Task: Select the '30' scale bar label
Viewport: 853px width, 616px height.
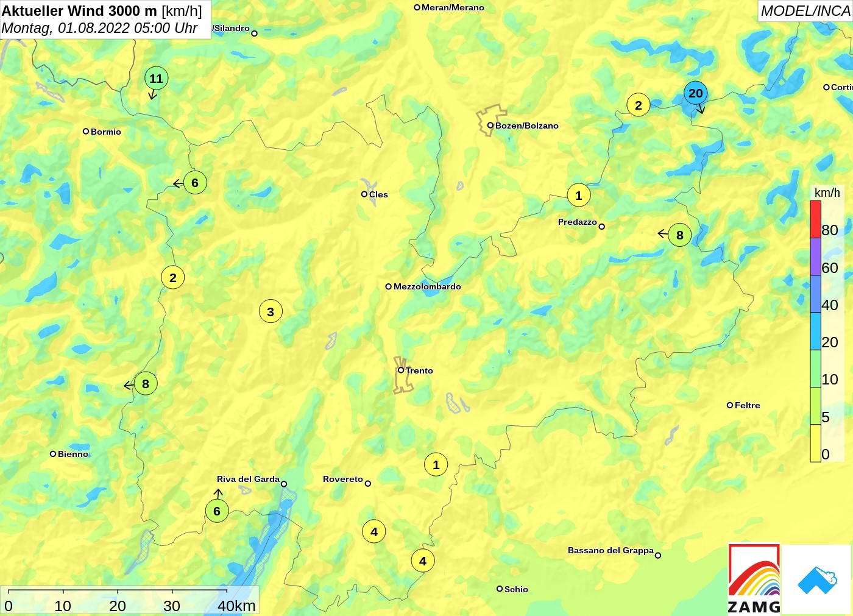Action: [x=172, y=606]
